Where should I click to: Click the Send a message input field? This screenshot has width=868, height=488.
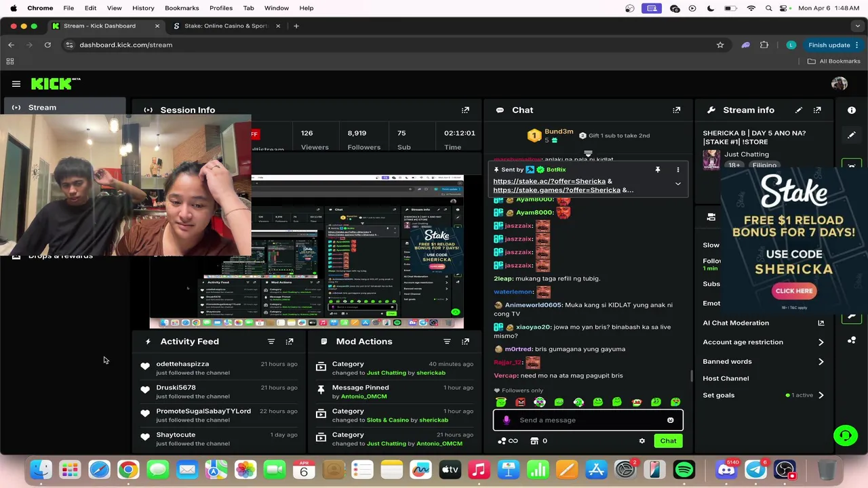pos(589,420)
